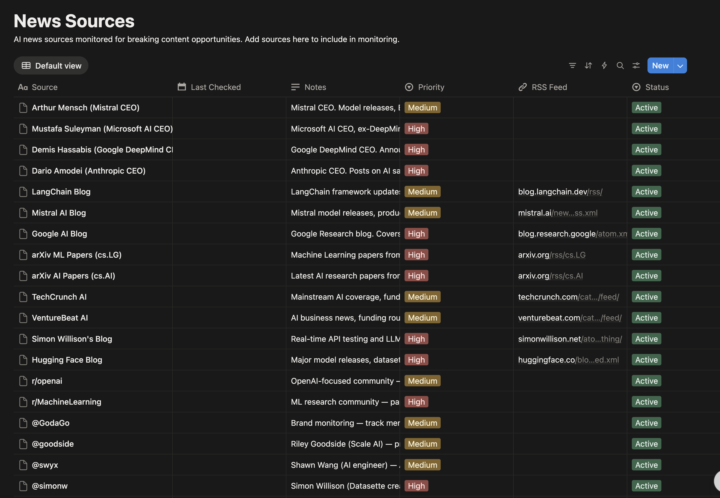Click page icon for r/MachineLearning row

(23, 402)
